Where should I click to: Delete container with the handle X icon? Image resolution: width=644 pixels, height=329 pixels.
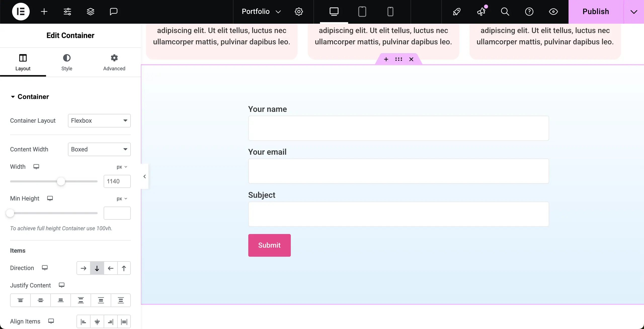(411, 59)
